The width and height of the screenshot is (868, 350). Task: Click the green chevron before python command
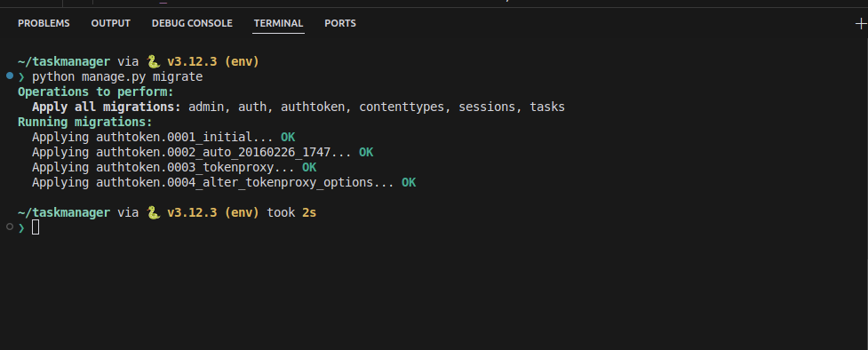tap(21, 77)
